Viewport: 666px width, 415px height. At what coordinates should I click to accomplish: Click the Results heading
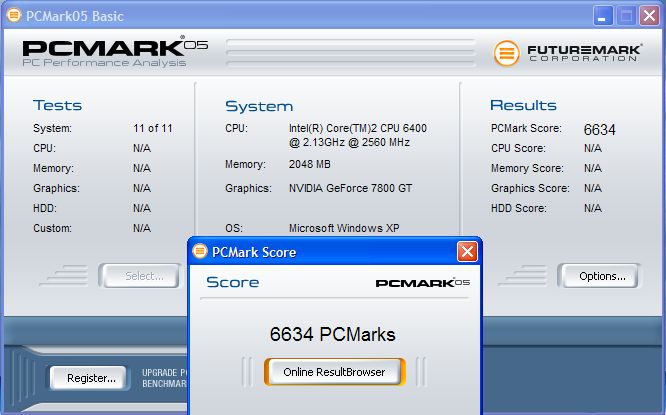(523, 105)
